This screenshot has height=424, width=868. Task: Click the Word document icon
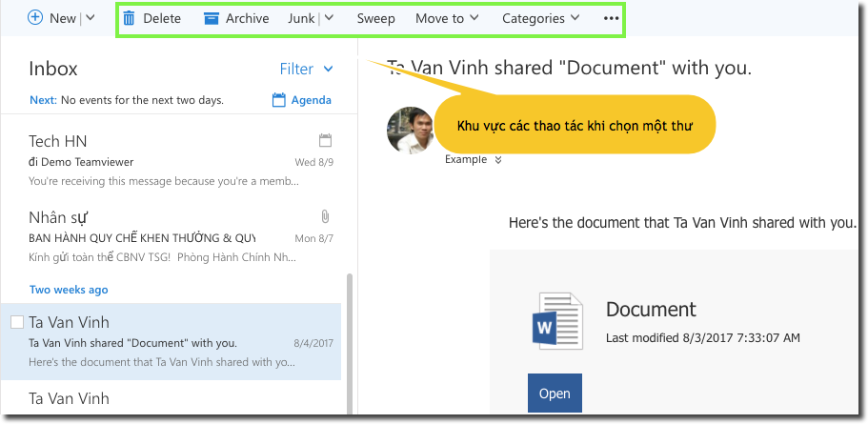[555, 317]
